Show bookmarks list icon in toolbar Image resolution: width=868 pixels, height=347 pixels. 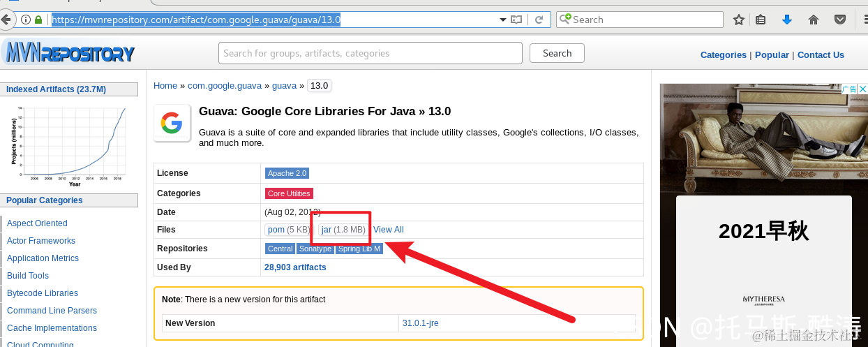pyautogui.click(x=761, y=20)
